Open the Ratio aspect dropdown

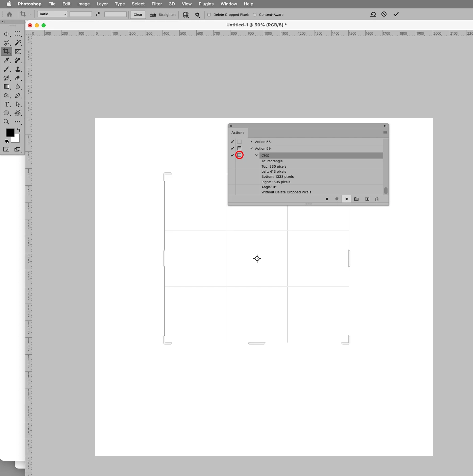52,14
